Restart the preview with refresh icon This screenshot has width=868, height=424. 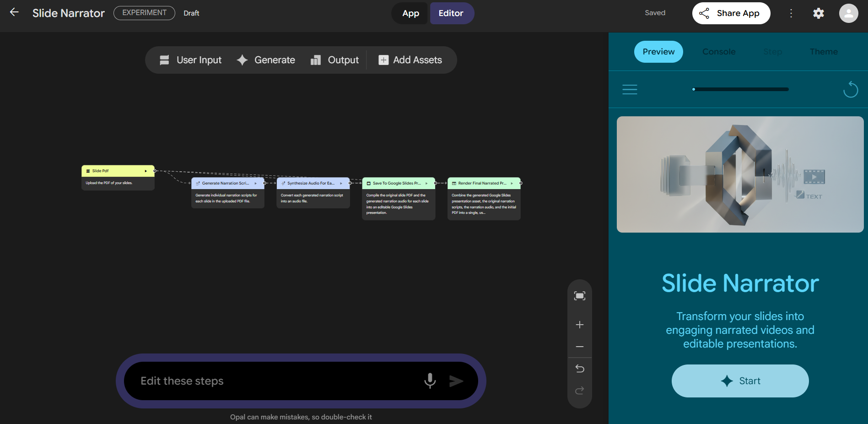[850, 89]
